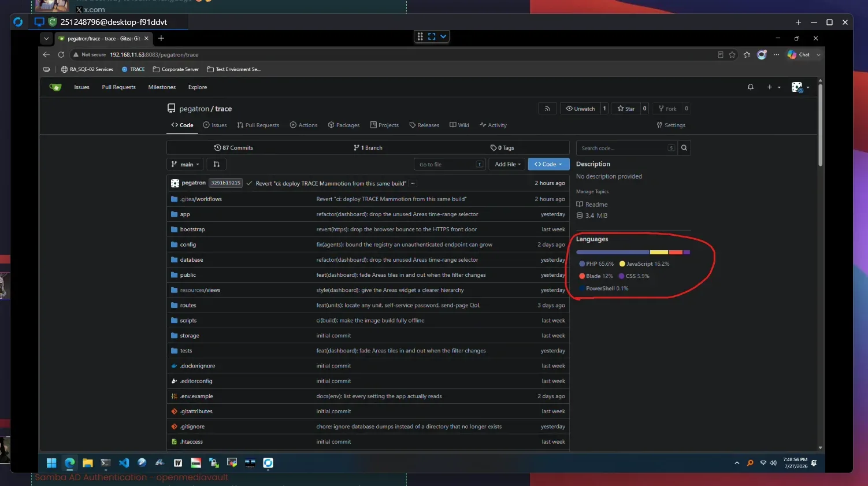Focus the Go to file field
The height and width of the screenshot is (486, 868).
click(x=450, y=165)
